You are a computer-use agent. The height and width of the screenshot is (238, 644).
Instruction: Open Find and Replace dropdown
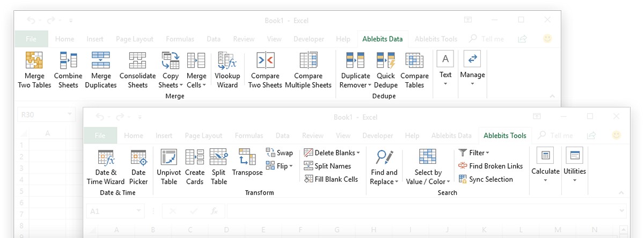(384, 167)
